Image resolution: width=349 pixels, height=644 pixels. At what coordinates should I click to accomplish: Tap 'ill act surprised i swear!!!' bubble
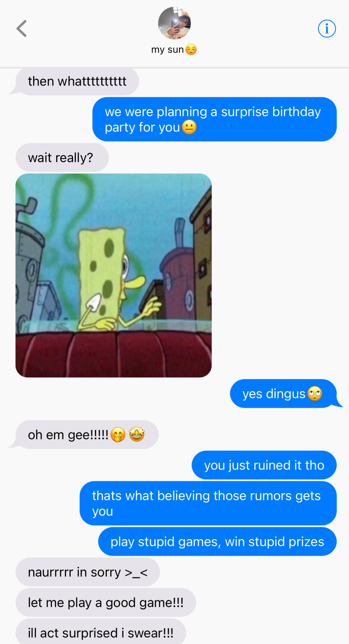[x=101, y=632]
